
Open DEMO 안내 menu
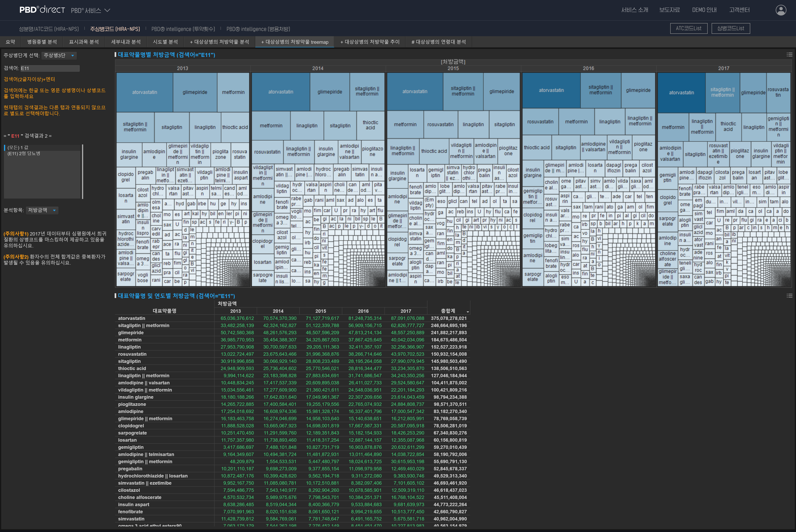pos(704,10)
